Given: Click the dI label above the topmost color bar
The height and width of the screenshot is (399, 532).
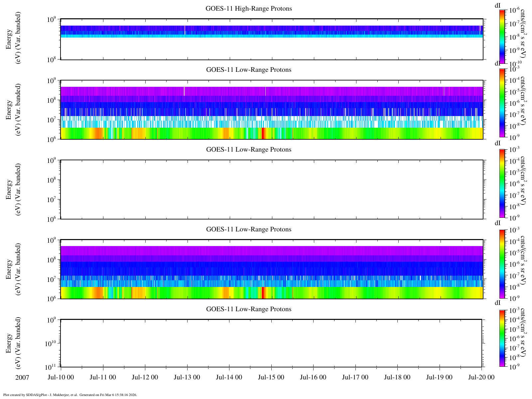Looking at the screenshot, I should [497, 5].
